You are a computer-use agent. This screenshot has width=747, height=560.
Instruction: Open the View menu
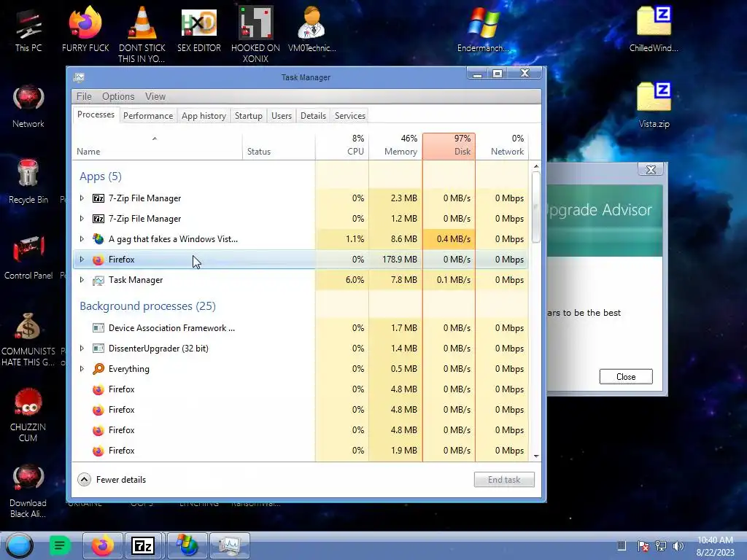[155, 97]
